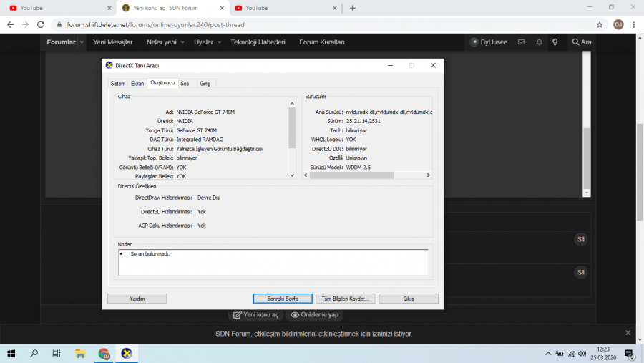This screenshot has width=644, height=363.
Task: Click the Önizleme yap button
Action: click(x=315, y=314)
